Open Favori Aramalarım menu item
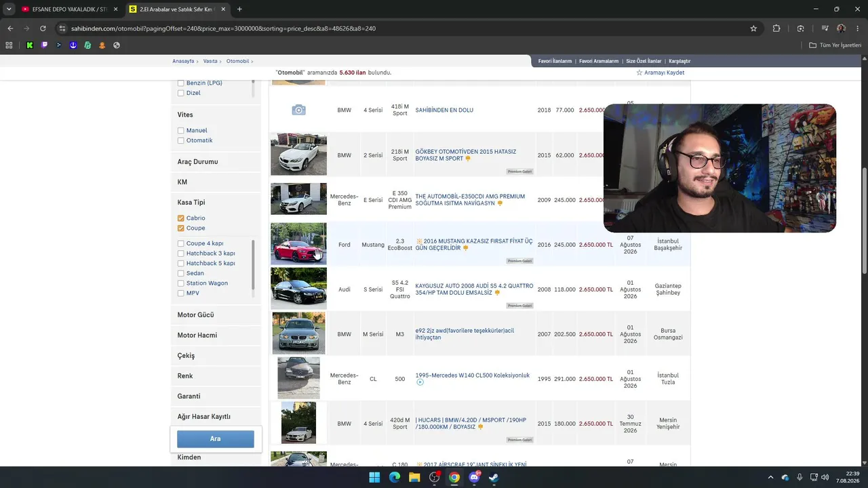 coord(599,61)
